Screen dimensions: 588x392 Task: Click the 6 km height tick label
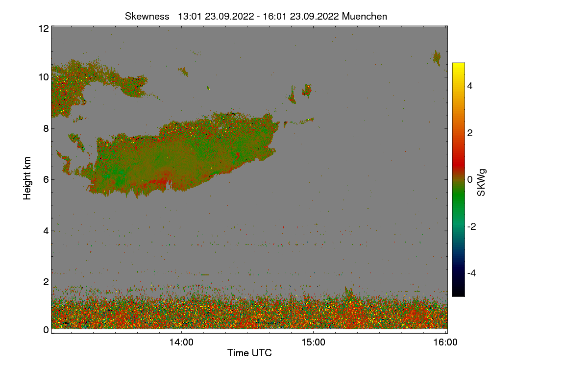46,179
